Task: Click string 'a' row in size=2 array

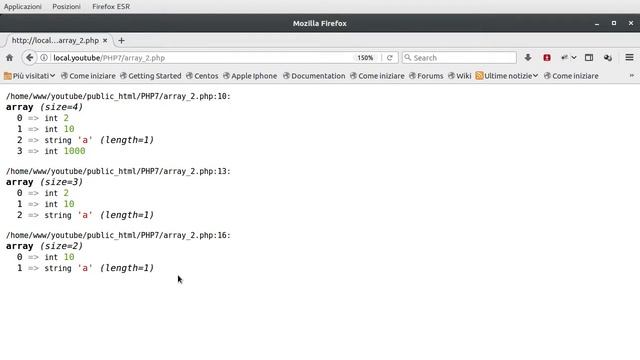Action: click(x=85, y=268)
